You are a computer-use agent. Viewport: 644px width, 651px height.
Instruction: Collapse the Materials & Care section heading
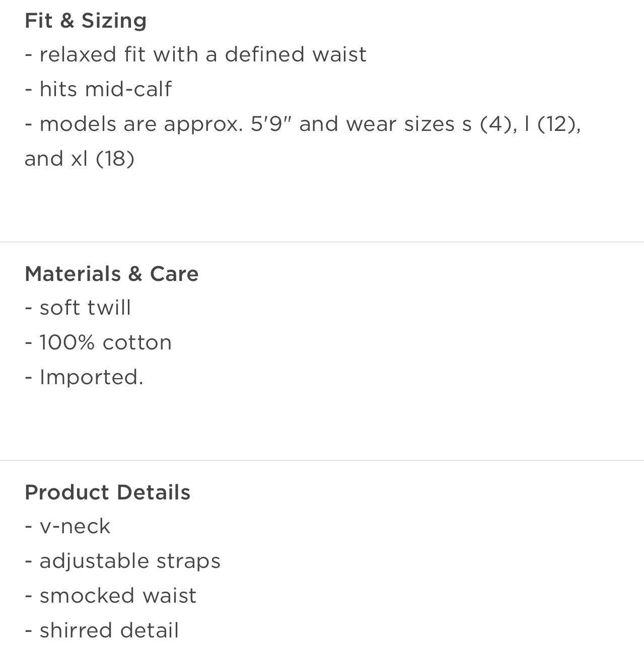click(111, 274)
